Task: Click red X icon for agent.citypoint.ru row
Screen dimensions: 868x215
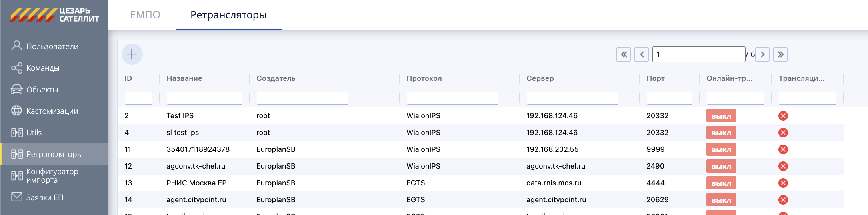Action: (783, 200)
